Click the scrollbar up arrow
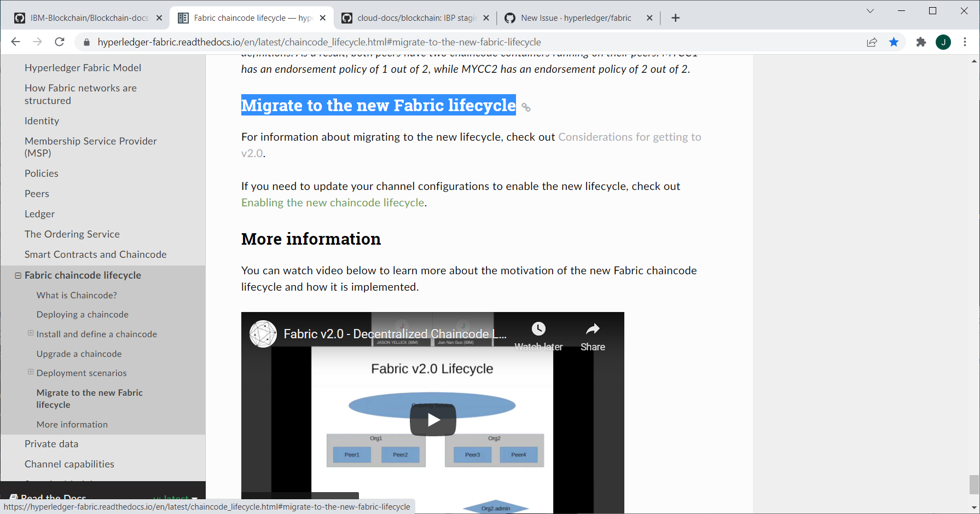Screen dimensions: 980x514 974,61
